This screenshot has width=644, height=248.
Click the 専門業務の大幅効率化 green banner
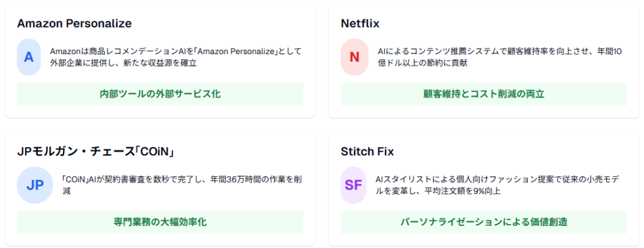[x=160, y=222]
